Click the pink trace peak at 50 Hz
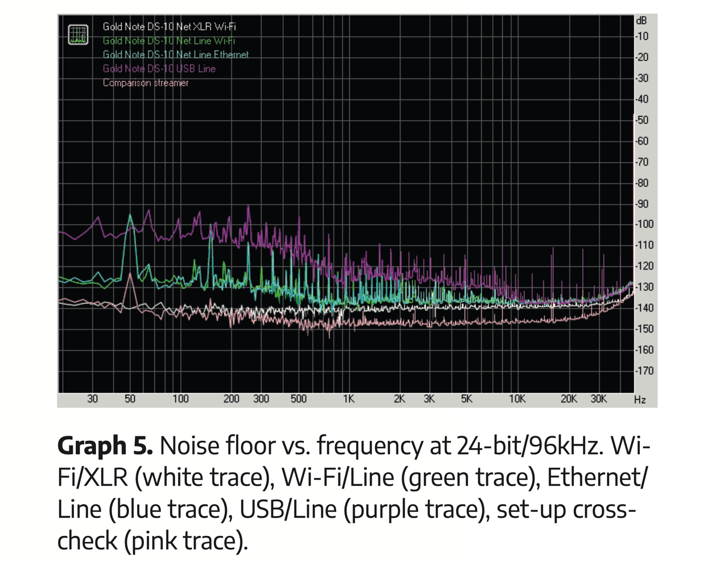The height and width of the screenshot is (562, 728). [x=130, y=275]
